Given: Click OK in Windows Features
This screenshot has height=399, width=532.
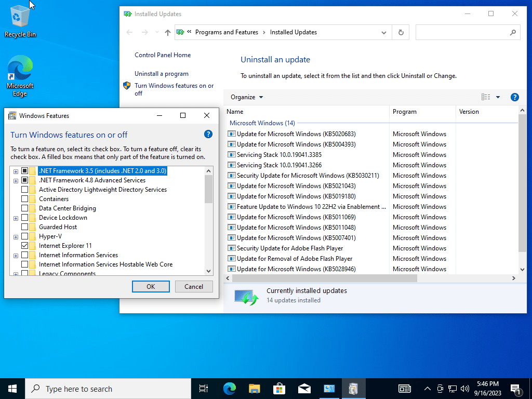Looking at the screenshot, I should click(151, 286).
